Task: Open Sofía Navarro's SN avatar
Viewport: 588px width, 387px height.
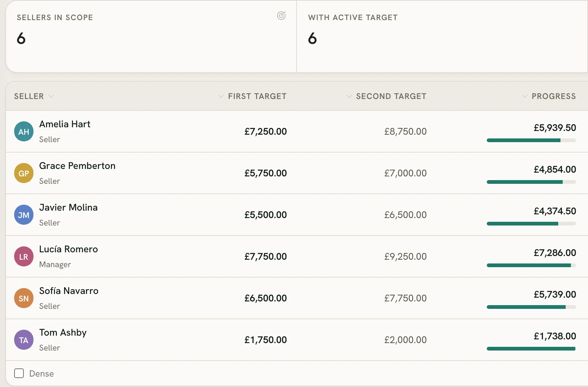Action: click(x=24, y=298)
